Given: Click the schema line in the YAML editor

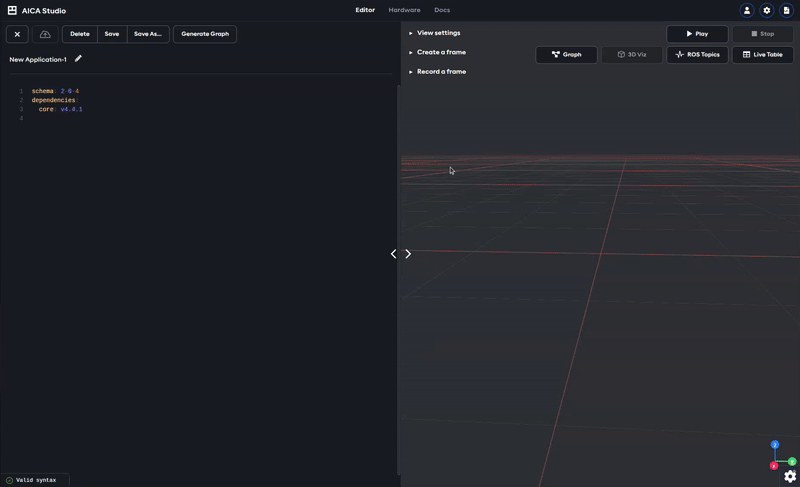Looking at the screenshot, I should (x=55, y=91).
